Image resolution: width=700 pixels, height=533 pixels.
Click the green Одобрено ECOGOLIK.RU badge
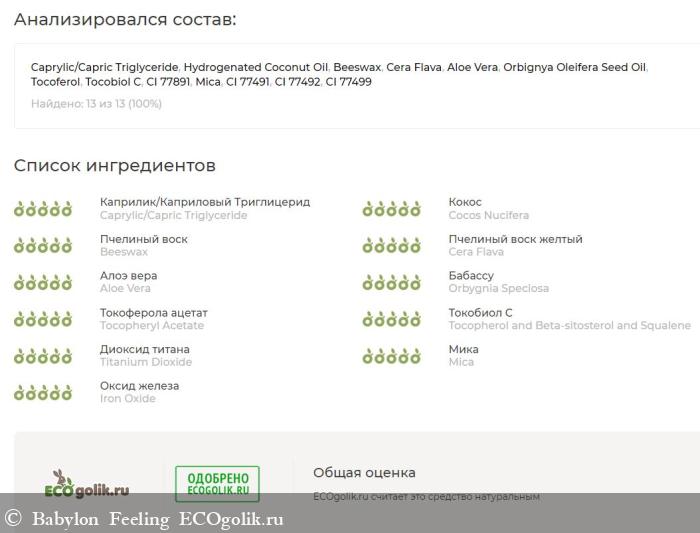point(217,483)
